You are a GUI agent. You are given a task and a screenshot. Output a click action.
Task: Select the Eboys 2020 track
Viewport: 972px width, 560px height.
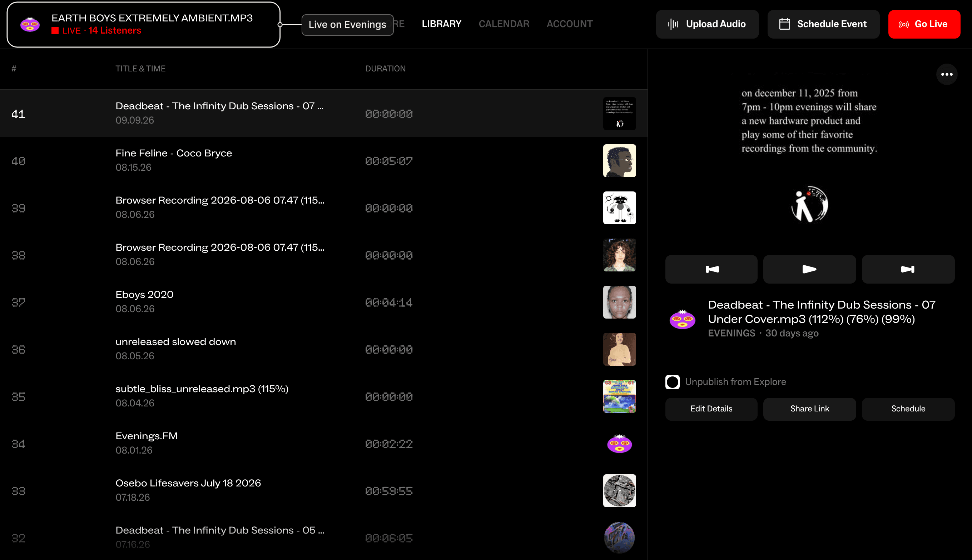324,302
